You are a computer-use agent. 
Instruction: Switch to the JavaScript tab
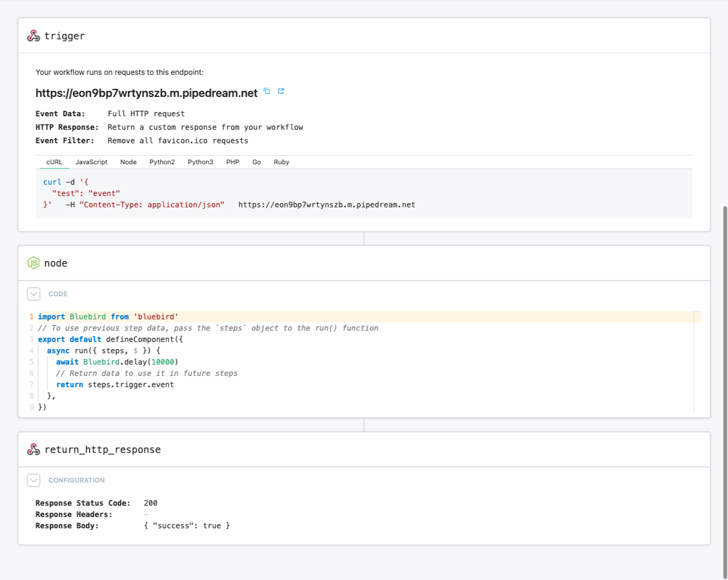pyautogui.click(x=92, y=162)
